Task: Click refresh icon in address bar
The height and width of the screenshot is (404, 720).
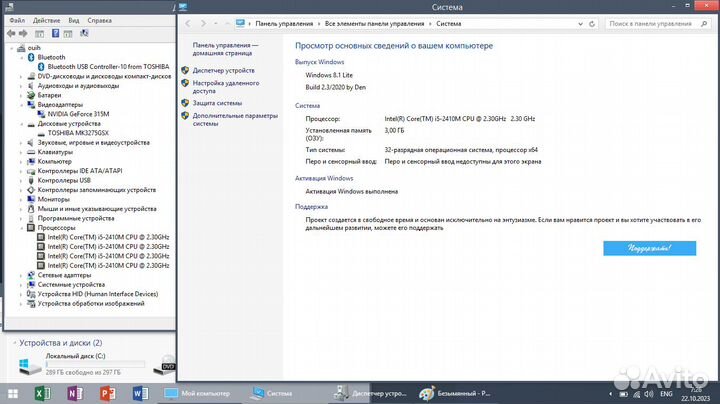Action: point(592,24)
